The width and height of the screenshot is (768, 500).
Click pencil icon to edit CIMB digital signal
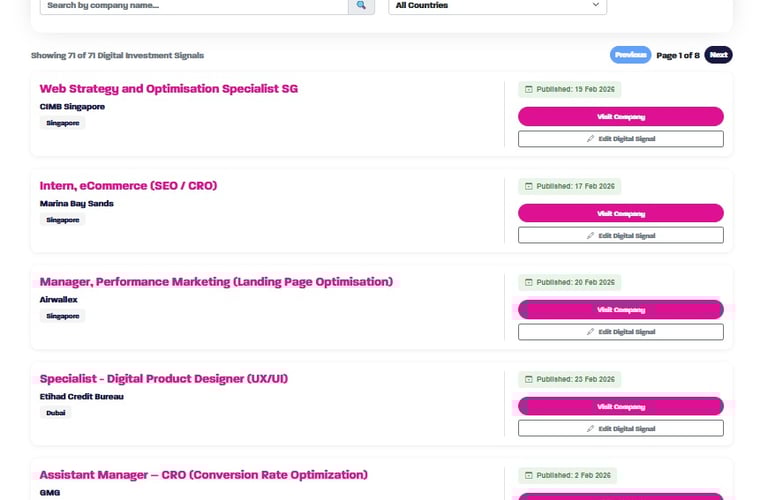(590, 139)
